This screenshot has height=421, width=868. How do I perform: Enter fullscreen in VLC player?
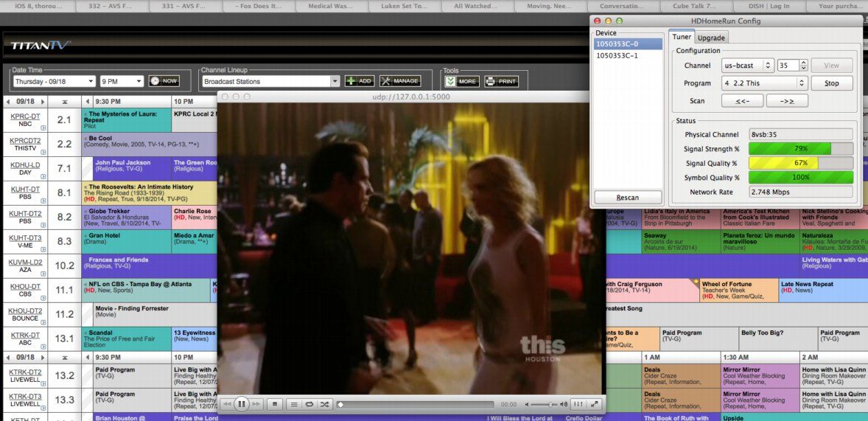click(594, 404)
